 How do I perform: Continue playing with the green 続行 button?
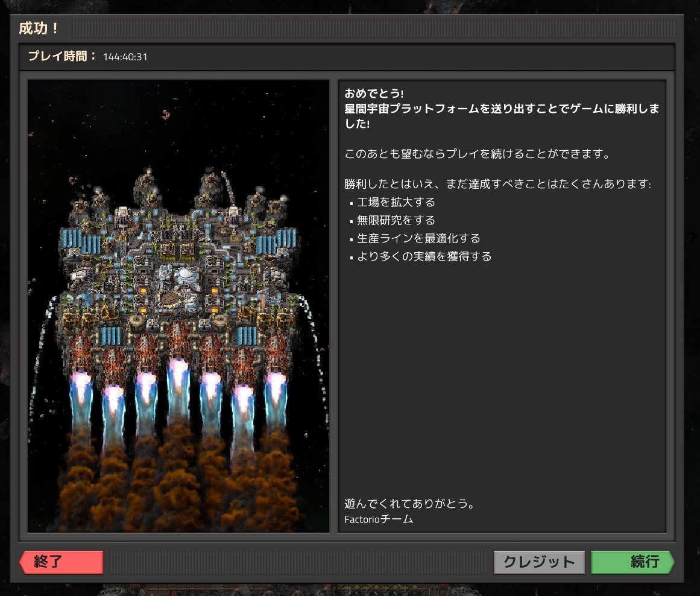(632, 562)
